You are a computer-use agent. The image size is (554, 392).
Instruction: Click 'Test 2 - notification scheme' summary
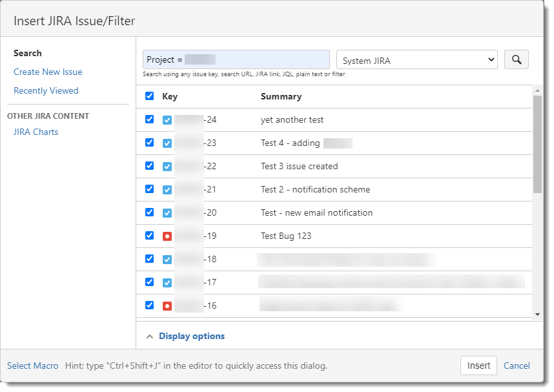(x=316, y=189)
